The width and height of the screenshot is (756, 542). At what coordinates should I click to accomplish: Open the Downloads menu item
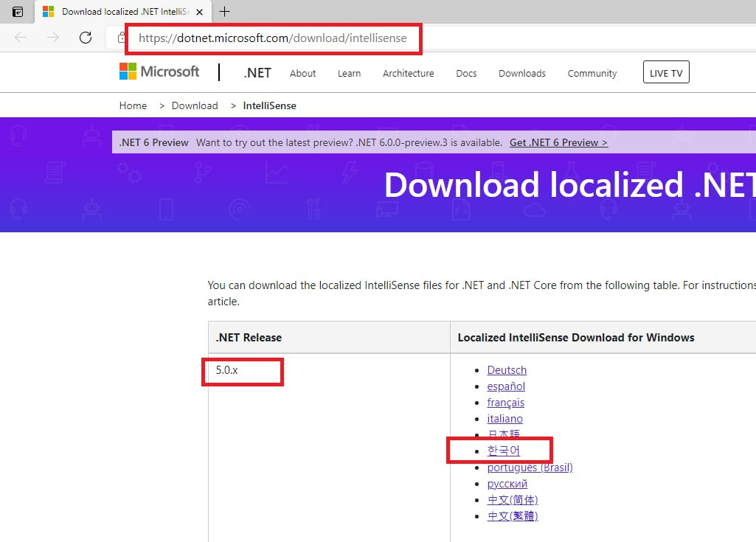tap(522, 73)
